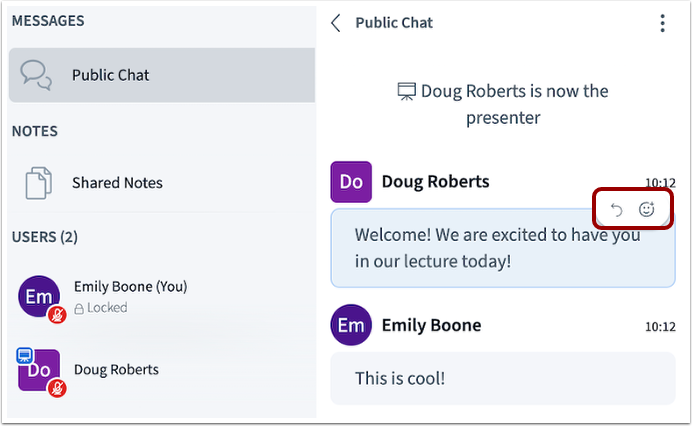
Task: Click the muted microphone badge on Emily's avatar
Action: [x=57, y=315]
